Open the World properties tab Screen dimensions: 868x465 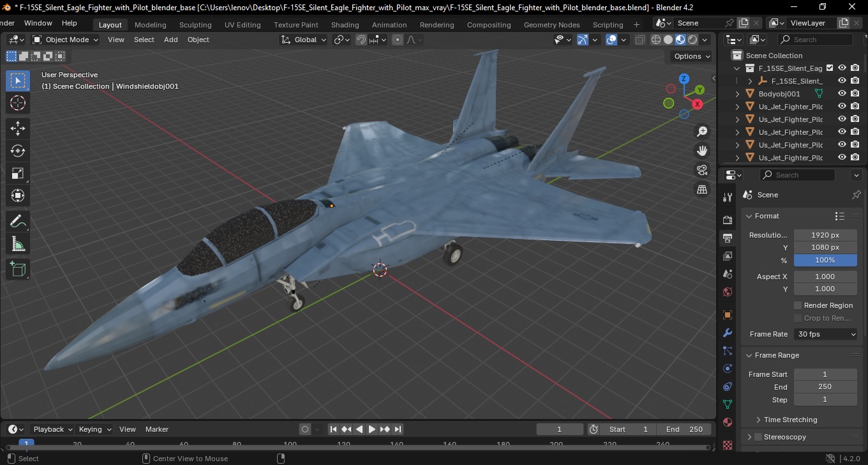click(x=727, y=292)
